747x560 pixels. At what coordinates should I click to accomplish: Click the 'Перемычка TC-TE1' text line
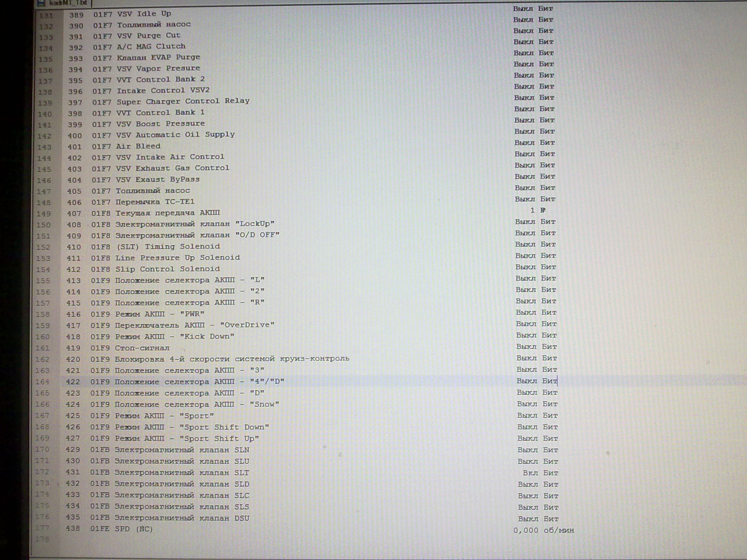click(155, 202)
